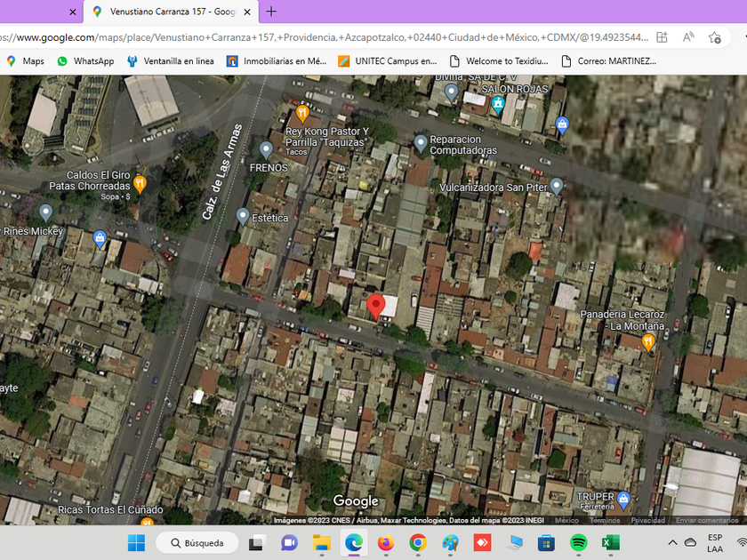This screenshot has width=747, height=560.
Task: Click the address bar URL field
Action: click(324, 37)
